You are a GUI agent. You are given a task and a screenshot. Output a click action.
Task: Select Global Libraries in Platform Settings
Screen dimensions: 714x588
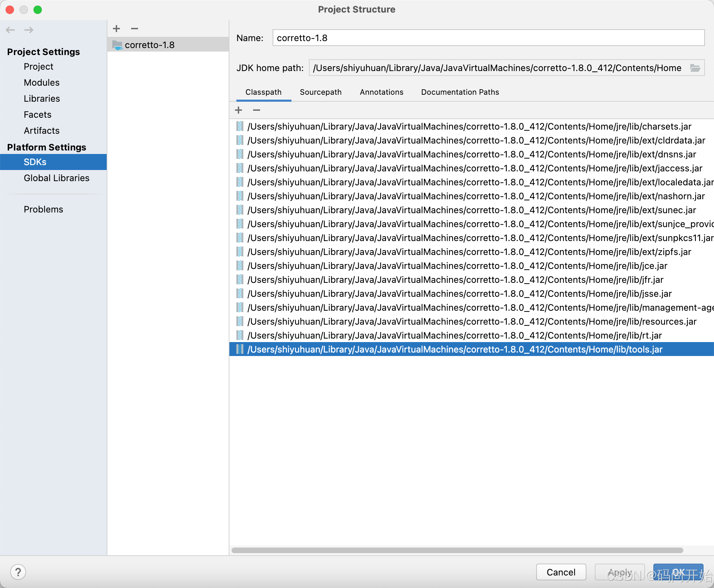(56, 178)
